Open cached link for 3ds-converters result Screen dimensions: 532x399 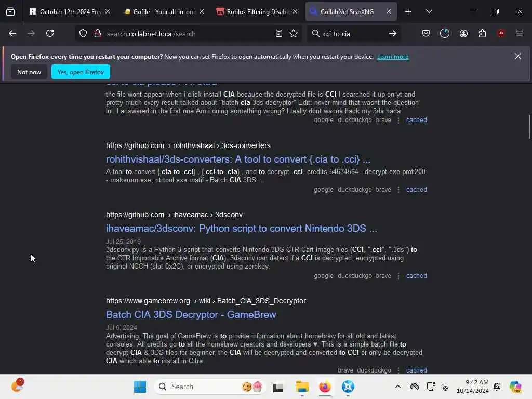pos(417,189)
